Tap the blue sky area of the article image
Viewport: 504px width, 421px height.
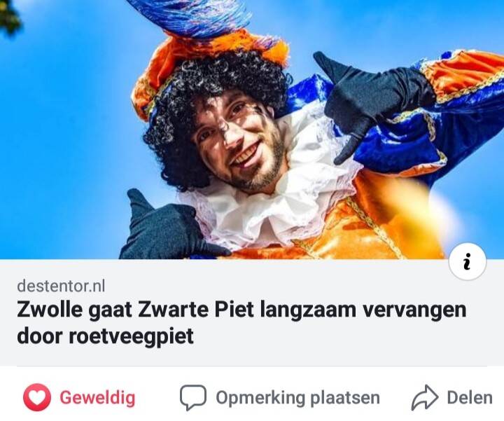64,129
